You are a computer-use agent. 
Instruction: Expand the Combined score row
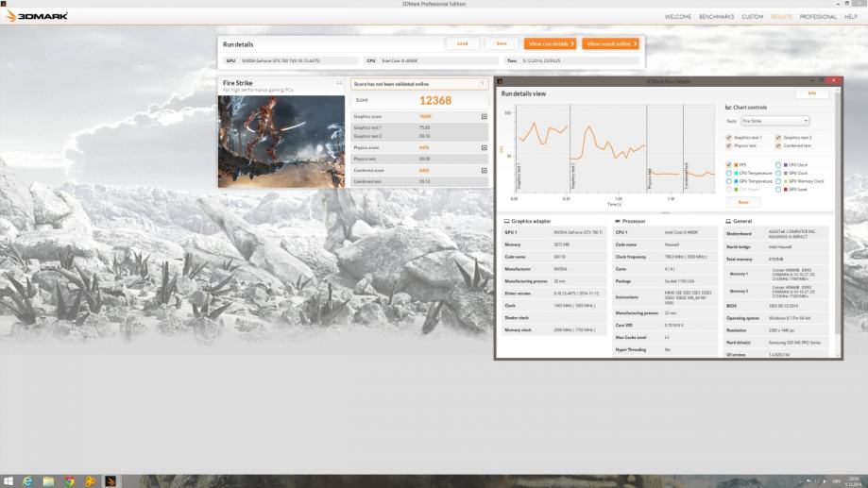click(484, 171)
